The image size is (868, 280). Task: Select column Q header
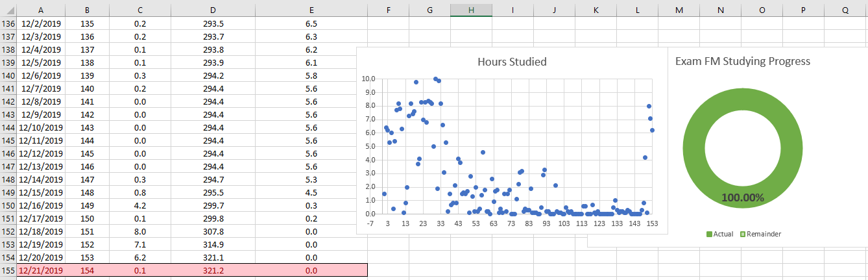click(x=845, y=10)
